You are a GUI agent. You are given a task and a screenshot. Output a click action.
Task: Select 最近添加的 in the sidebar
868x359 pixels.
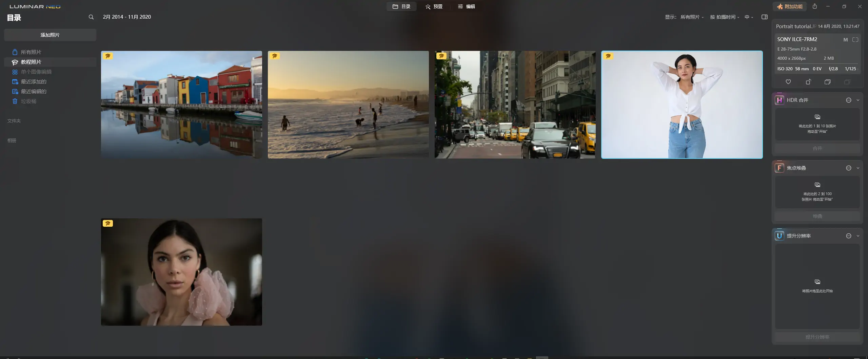(34, 81)
